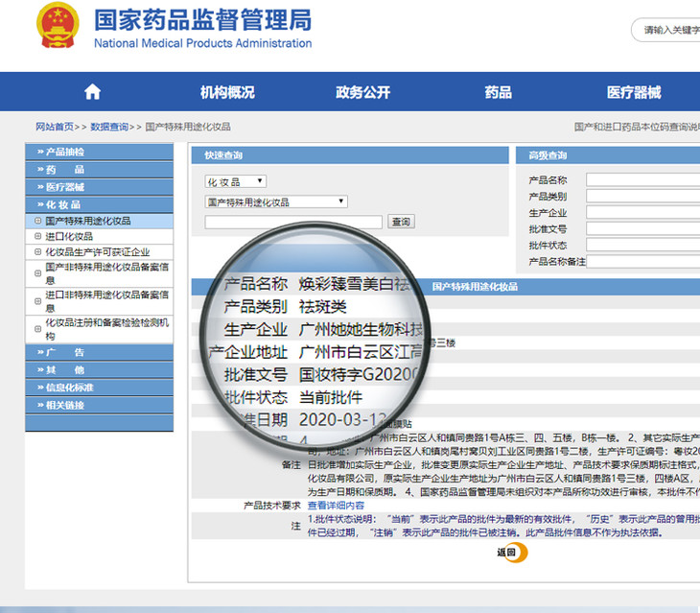Click the national emblem logo
700x613 pixels.
(58, 29)
